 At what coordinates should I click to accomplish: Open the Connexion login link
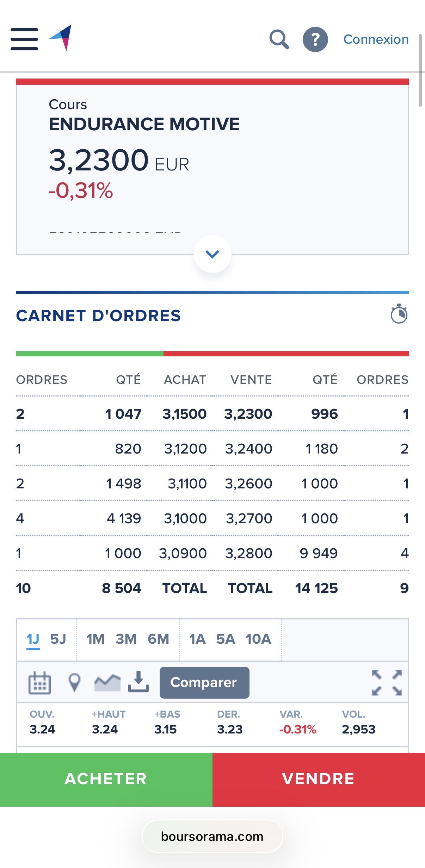tap(376, 39)
